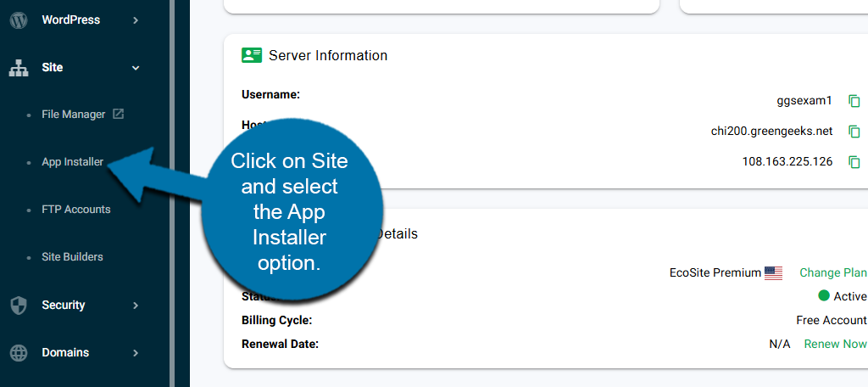Click the US flag next to EcoSite Premium
Screen dimensions: 868x387
[773, 273]
